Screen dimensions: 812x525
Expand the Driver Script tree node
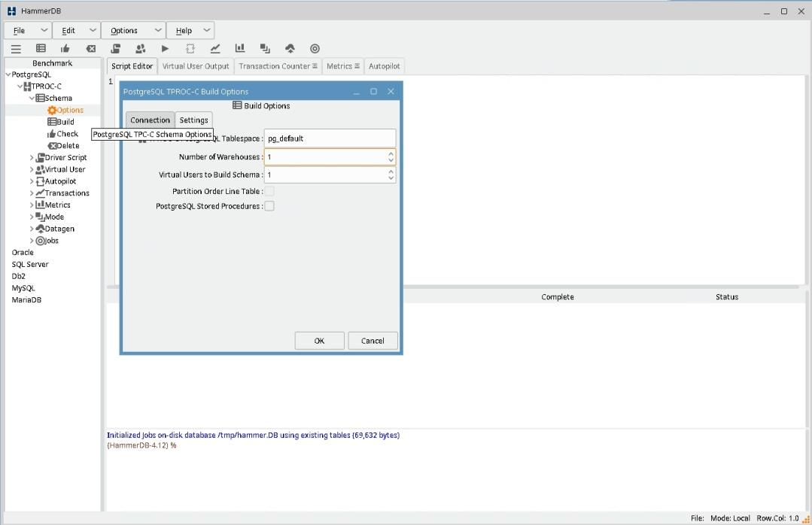coord(32,158)
